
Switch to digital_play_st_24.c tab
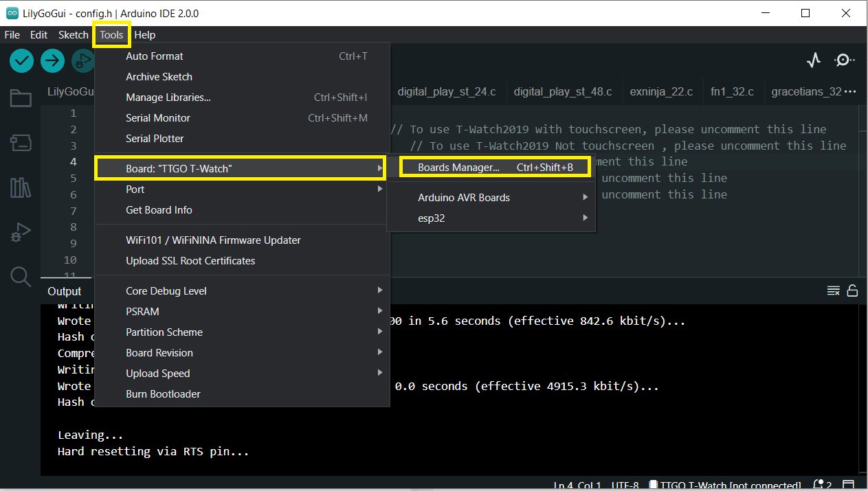click(447, 91)
